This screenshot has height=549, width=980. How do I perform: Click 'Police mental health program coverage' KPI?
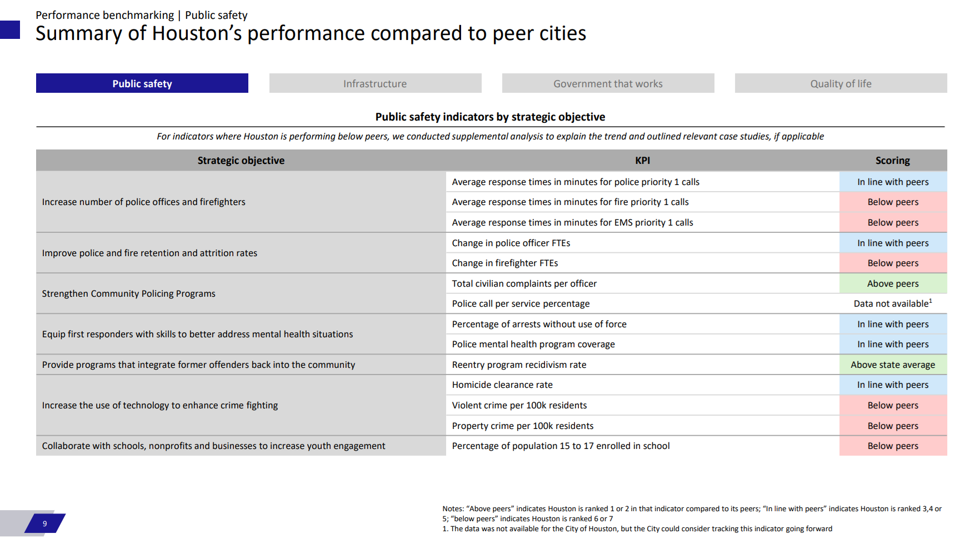533,344
